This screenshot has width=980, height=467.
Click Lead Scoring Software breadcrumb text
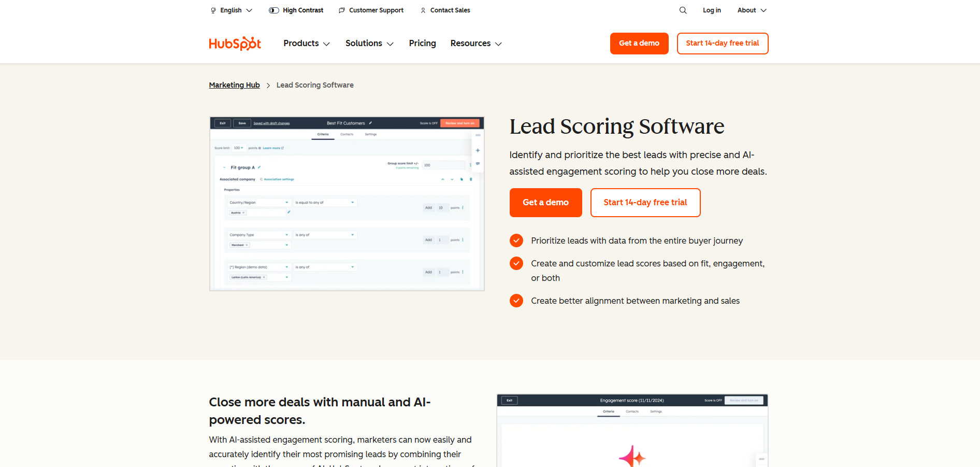coord(315,85)
